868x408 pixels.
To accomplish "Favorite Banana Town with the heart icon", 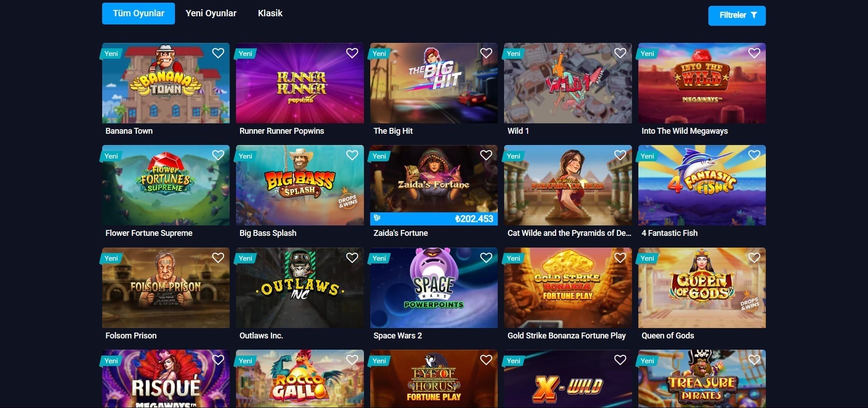I will [218, 53].
